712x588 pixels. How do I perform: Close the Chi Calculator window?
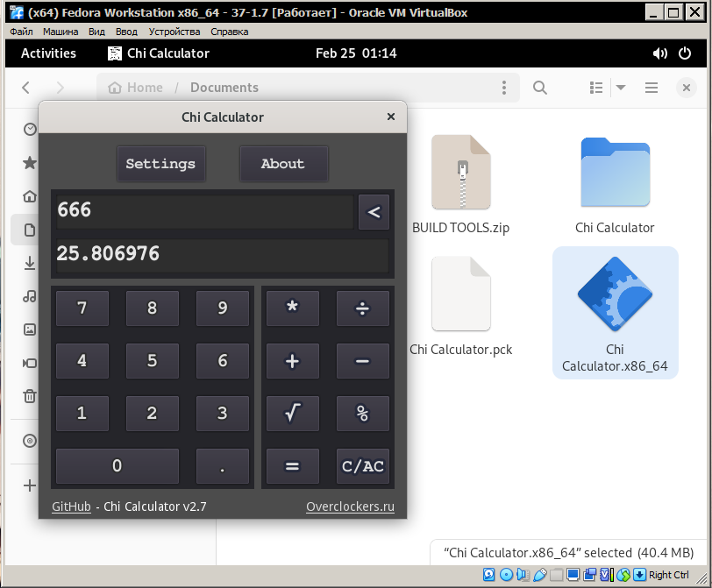pyautogui.click(x=391, y=117)
